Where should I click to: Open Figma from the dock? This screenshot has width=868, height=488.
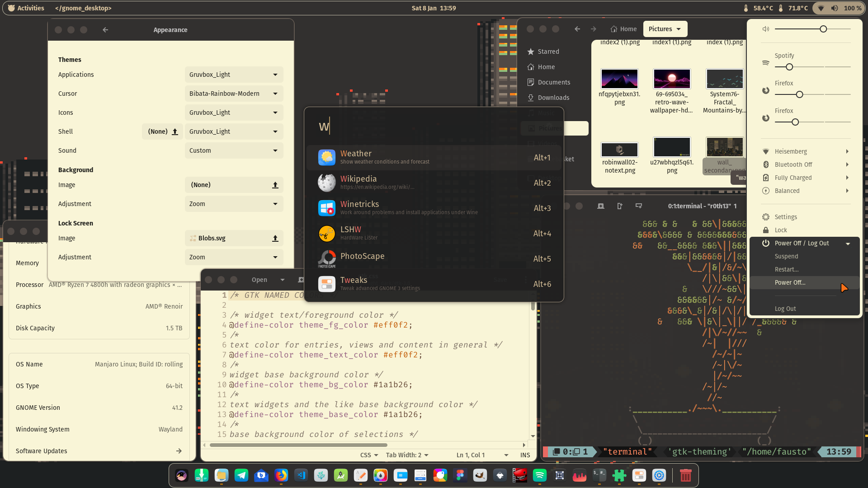click(x=460, y=475)
